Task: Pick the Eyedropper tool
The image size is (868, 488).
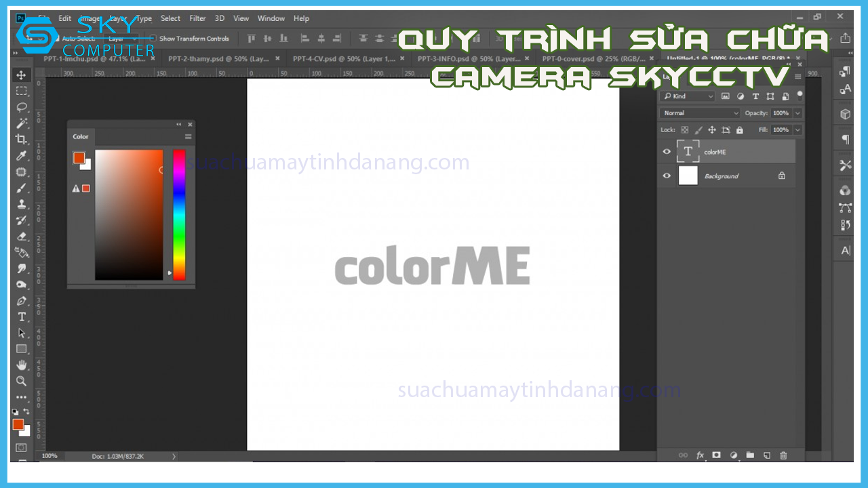Action: 22,156
